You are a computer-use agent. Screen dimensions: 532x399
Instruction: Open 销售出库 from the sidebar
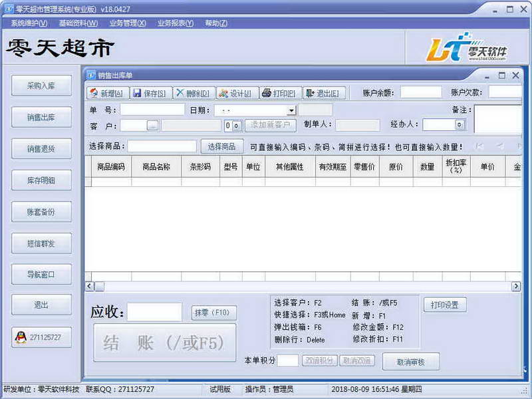tap(42, 117)
